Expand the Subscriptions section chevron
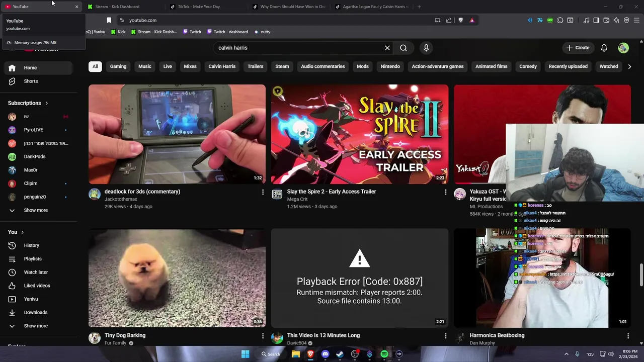This screenshot has height=362, width=644. 47,103
